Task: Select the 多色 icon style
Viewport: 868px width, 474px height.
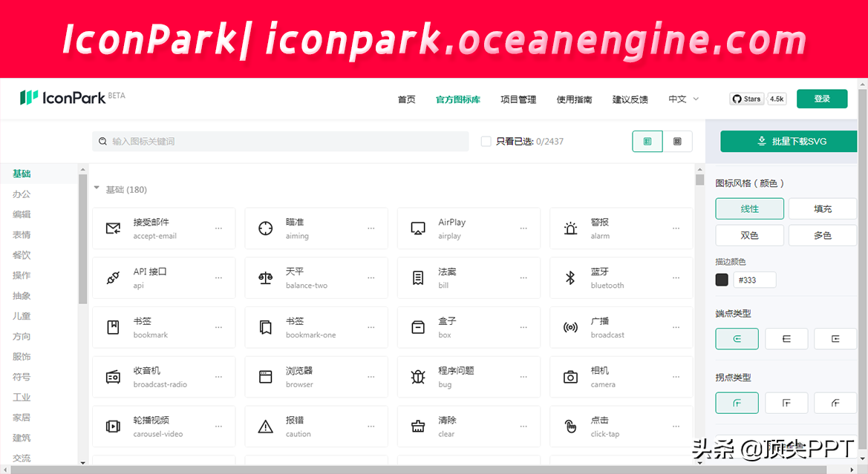Action: click(823, 235)
